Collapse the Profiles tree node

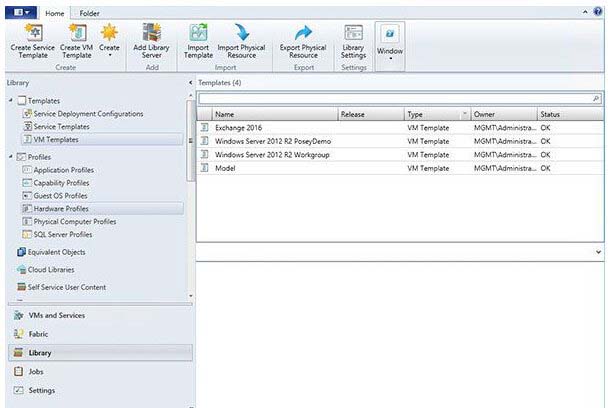[x=10, y=157]
